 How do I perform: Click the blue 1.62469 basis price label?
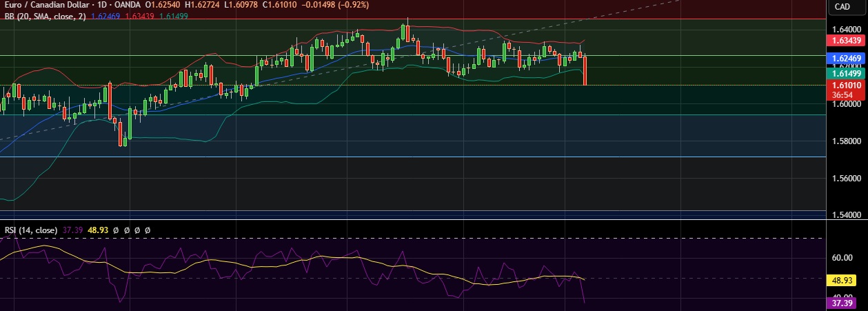pos(846,59)
